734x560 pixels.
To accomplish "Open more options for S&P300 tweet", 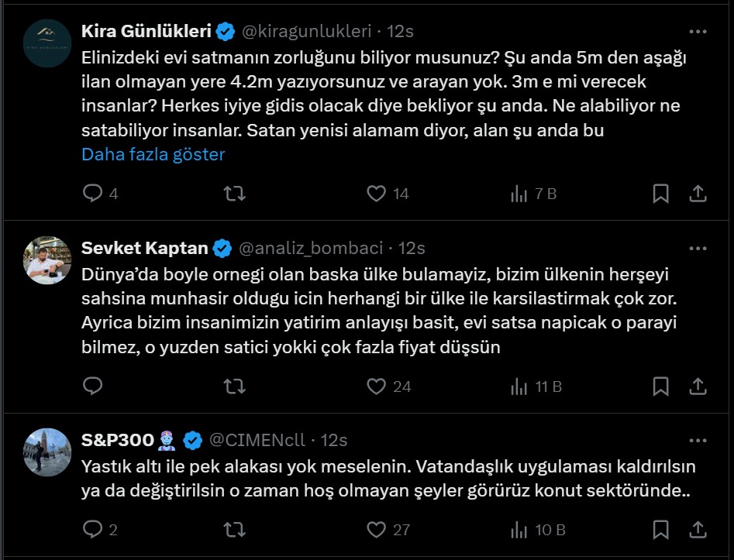I will (698, 441).
